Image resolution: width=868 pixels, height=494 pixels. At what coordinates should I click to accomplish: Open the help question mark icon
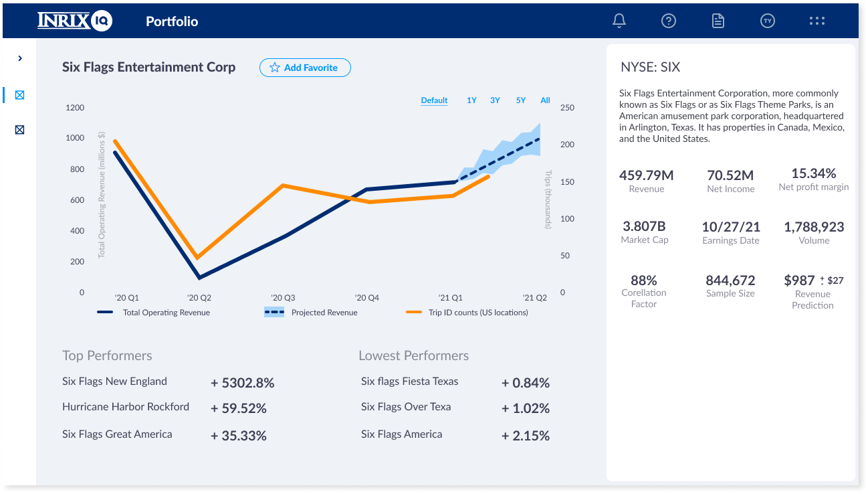click(668, 21)
